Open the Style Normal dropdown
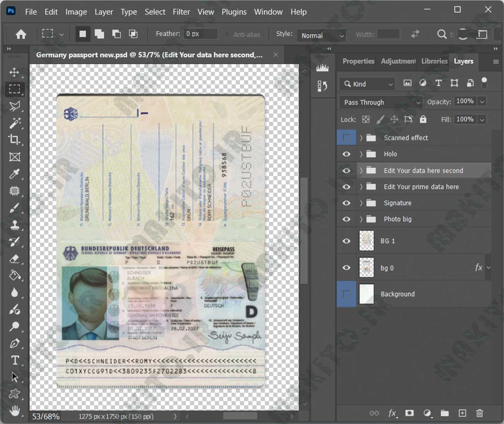 click(321, 35)
